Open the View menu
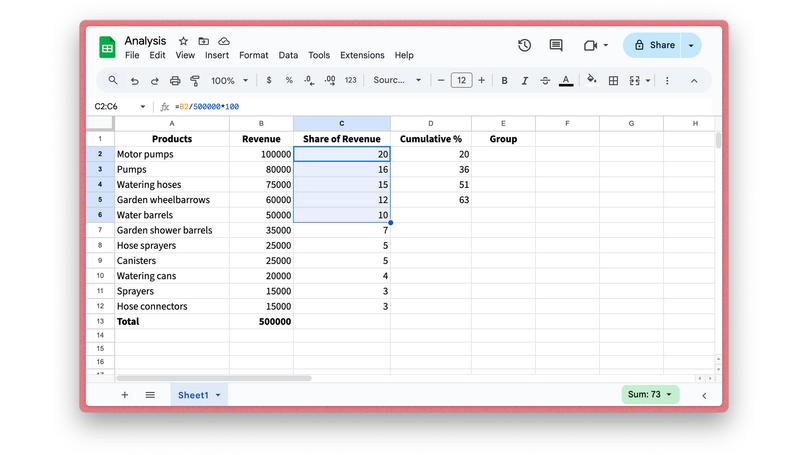 (x=185, y=55)
